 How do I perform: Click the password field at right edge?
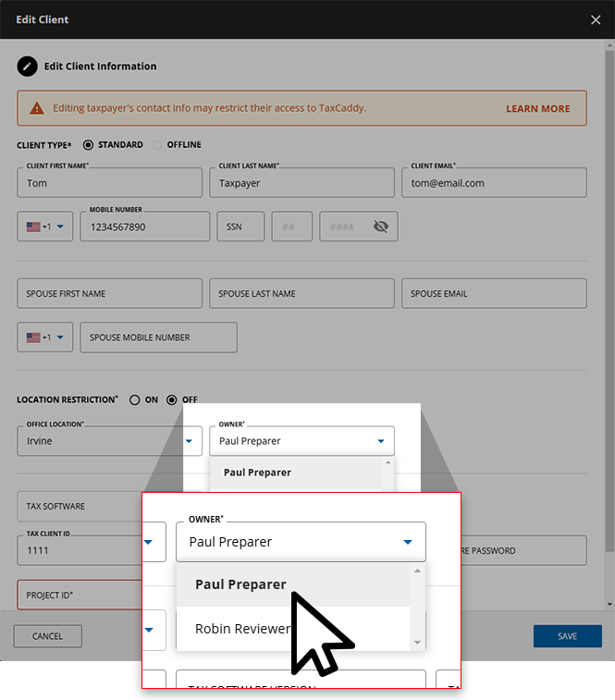(523, 550)
